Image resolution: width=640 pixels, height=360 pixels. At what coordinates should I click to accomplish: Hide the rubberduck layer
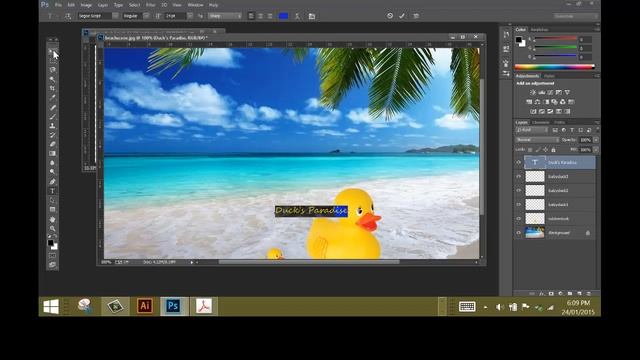(519, 218)
